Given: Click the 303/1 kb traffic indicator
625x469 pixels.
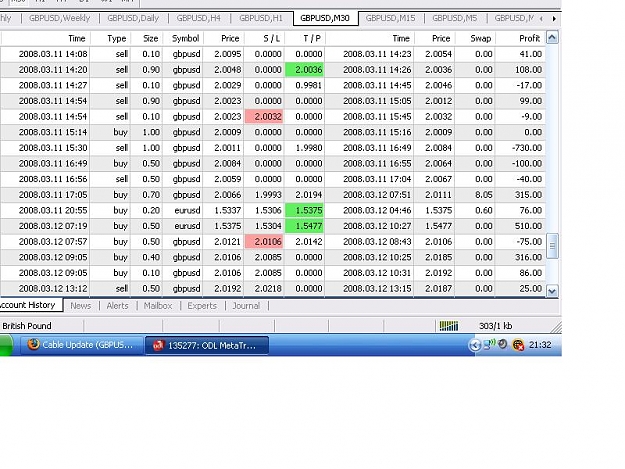Looking at the screenshot, I should tap(495, 326).
